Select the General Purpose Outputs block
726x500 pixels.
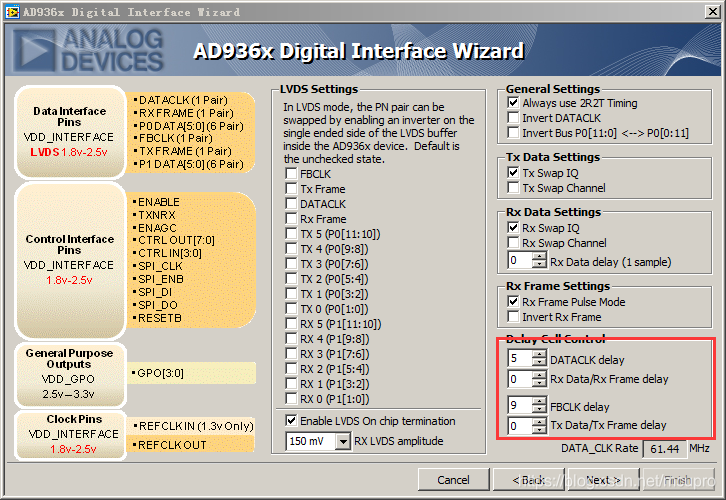69,374
